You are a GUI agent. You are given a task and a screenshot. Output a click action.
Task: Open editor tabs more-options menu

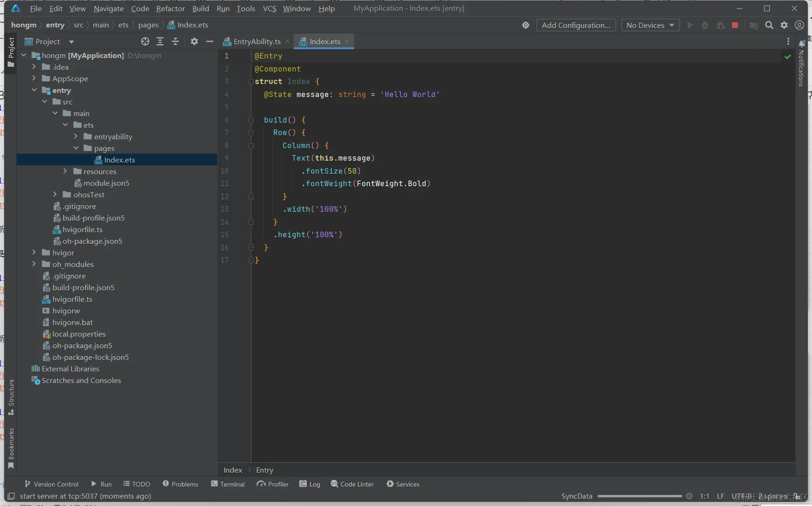click(788, 41)
